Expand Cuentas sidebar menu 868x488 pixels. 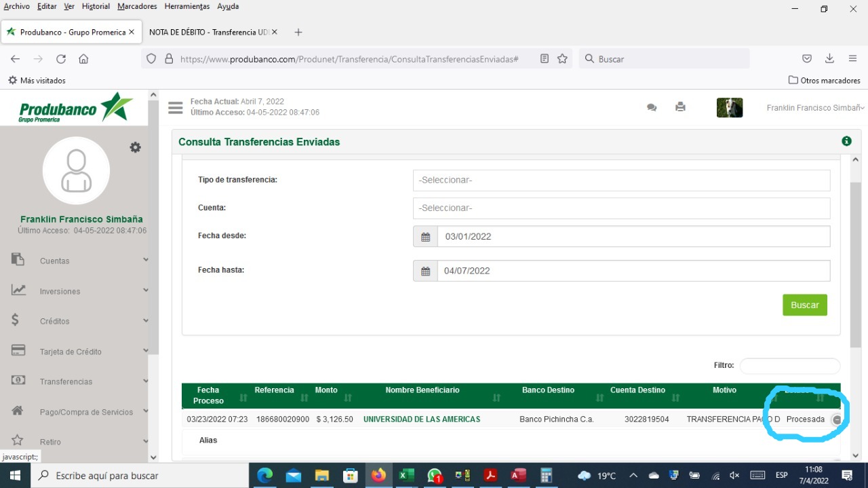(80, 261)
